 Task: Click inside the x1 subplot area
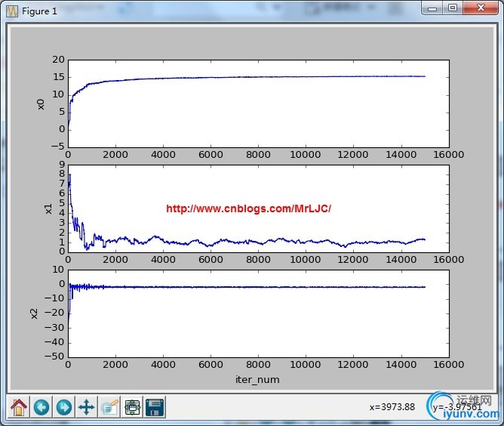(x=259, y=208)
